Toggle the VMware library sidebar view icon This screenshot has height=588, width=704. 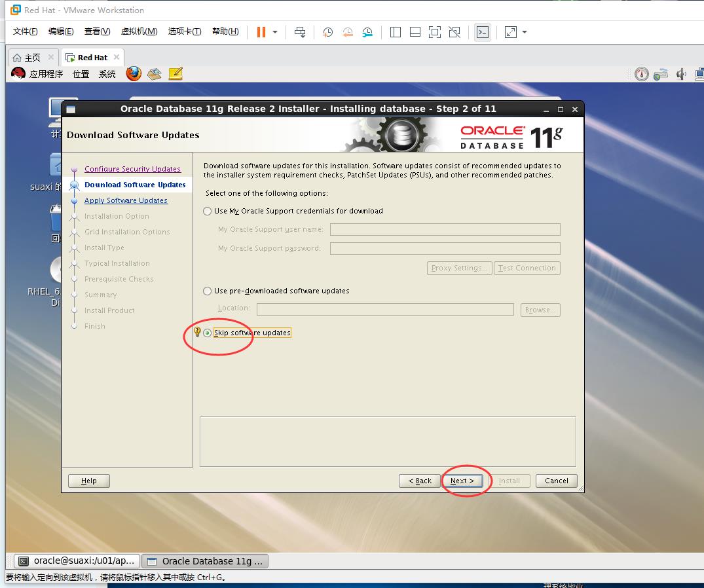pos(396,32)
